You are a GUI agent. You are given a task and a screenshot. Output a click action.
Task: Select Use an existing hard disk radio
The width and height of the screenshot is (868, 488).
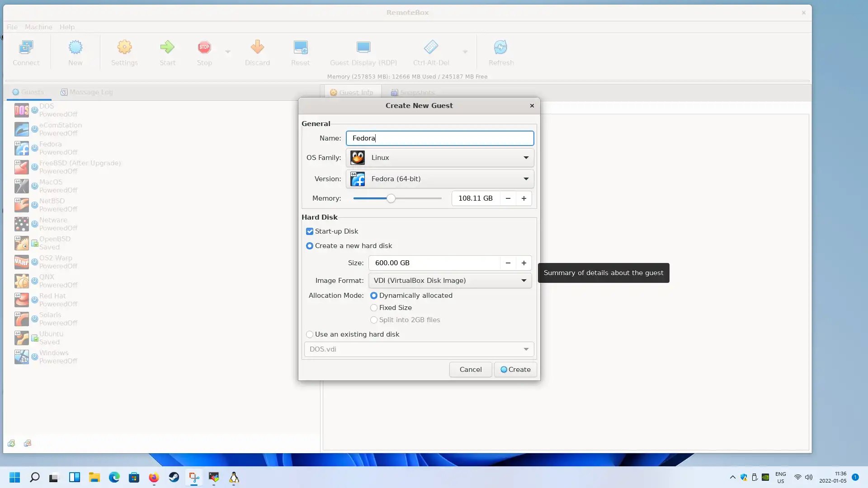point(309,334)
